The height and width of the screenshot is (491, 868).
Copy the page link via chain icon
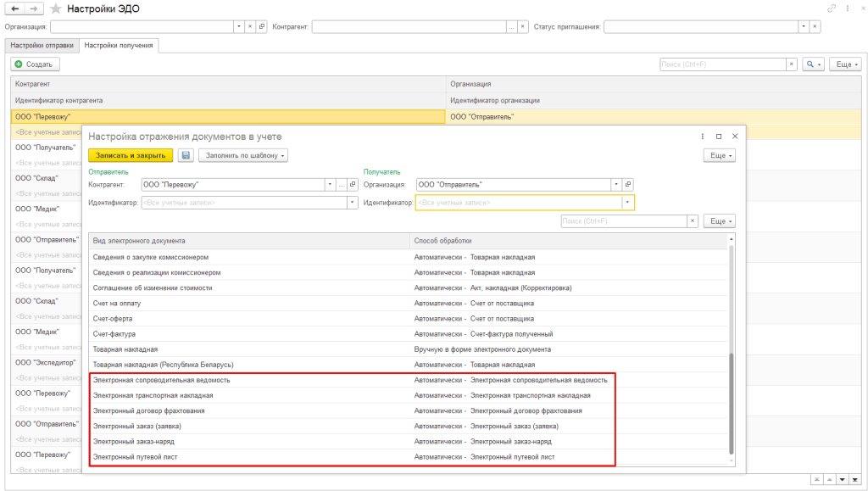(832, 8)
